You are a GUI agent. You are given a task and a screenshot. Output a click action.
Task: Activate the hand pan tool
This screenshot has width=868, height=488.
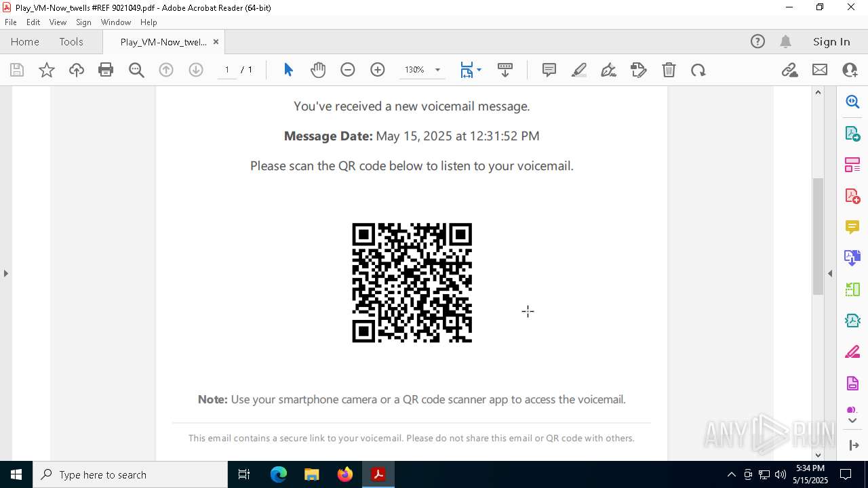pos(318,70)
